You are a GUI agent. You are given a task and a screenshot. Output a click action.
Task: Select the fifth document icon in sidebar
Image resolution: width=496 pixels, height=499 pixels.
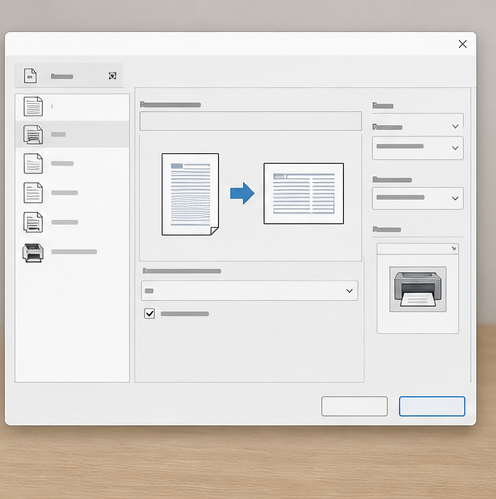[33, 222]
